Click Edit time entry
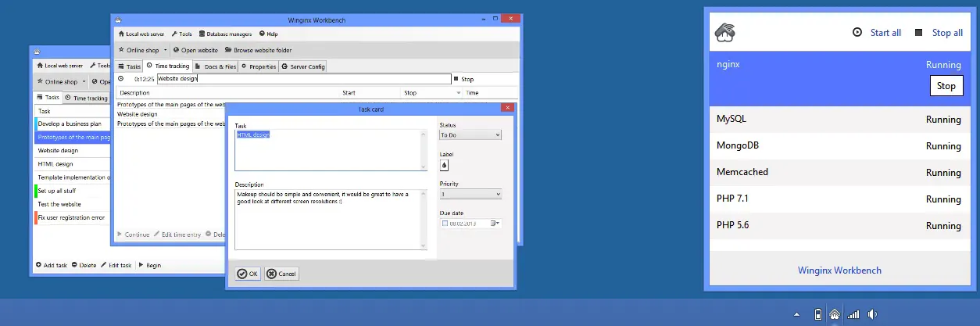 click(177, 235)
